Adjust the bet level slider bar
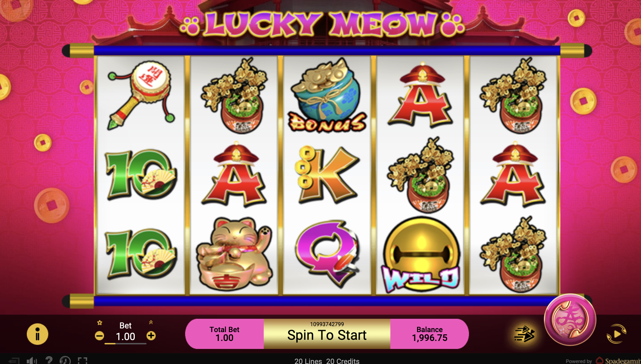Image resolution: width=641 pixels, height=364 pixels. click(125, 344)
